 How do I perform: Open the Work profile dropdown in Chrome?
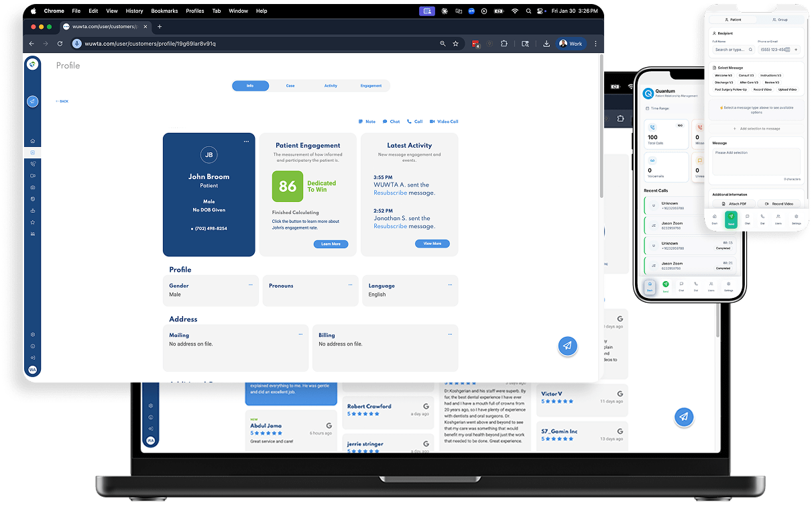(x=571, y=44)
